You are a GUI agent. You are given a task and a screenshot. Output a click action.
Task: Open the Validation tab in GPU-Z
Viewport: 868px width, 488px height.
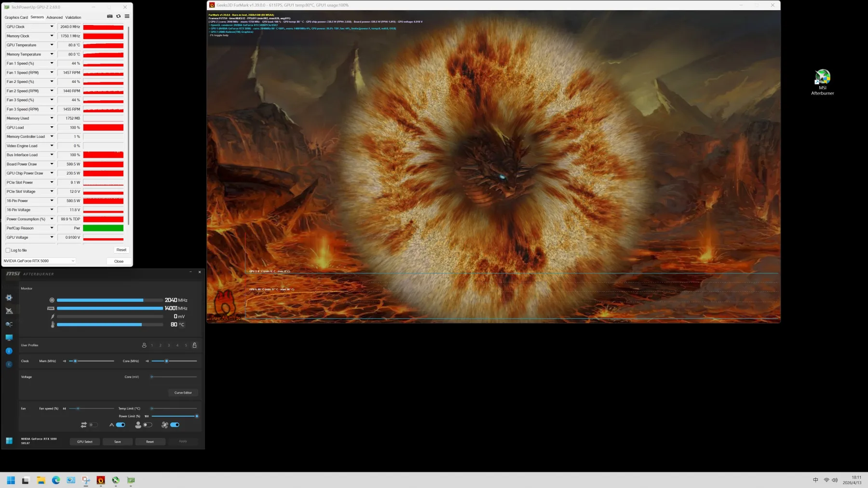pyautogui.click(x=73, y=17)
